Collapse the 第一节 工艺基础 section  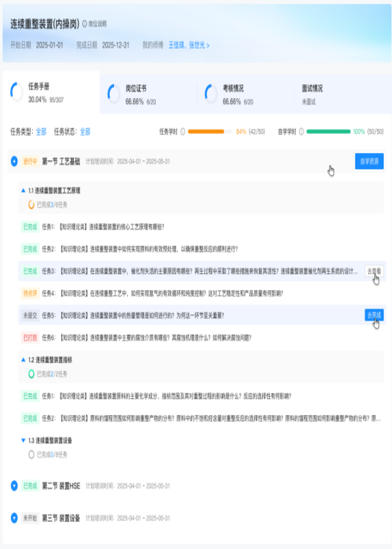pyautogui.click(x=14, y=161)
